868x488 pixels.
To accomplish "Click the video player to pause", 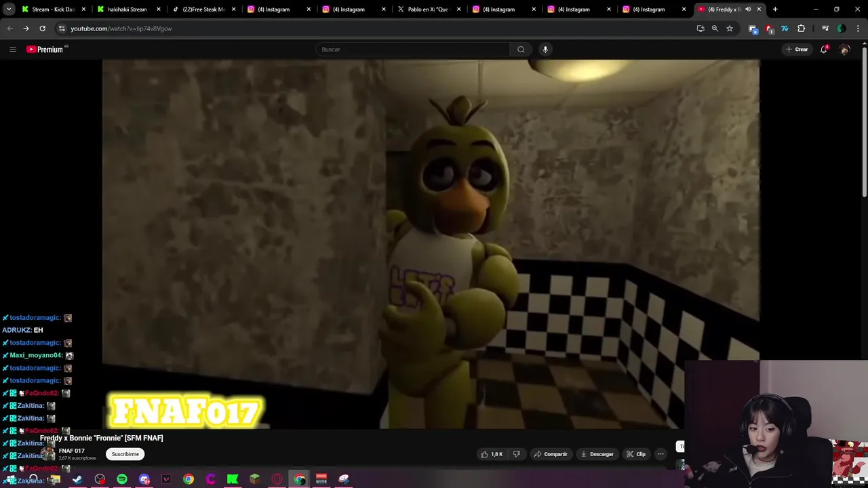I will point(431,244).
